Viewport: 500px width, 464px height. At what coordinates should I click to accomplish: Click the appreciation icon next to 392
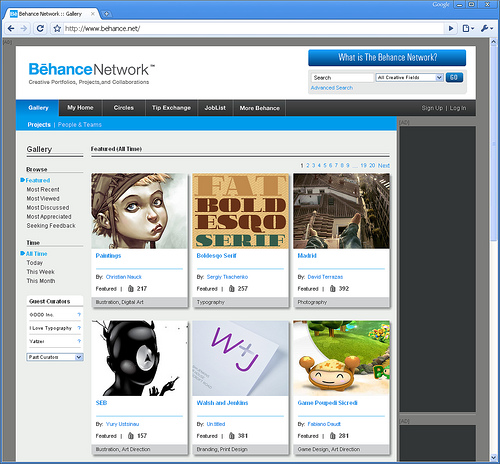(x=333, y=289)
